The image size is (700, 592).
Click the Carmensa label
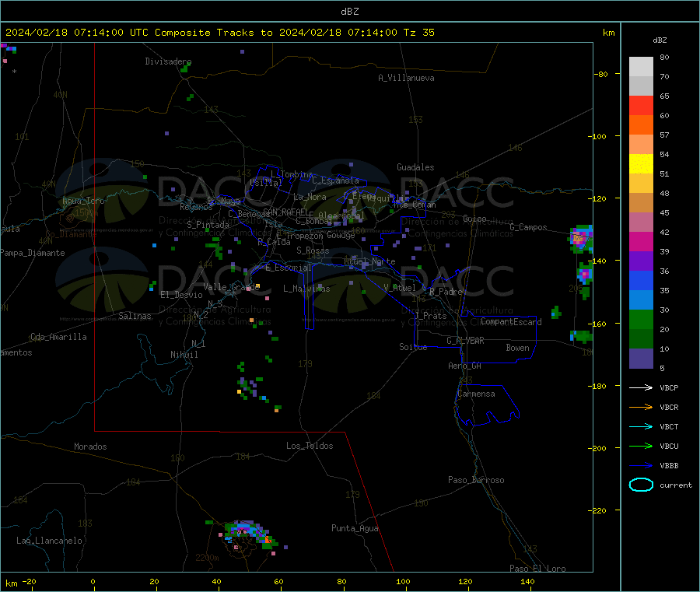[x=476, y=394]
